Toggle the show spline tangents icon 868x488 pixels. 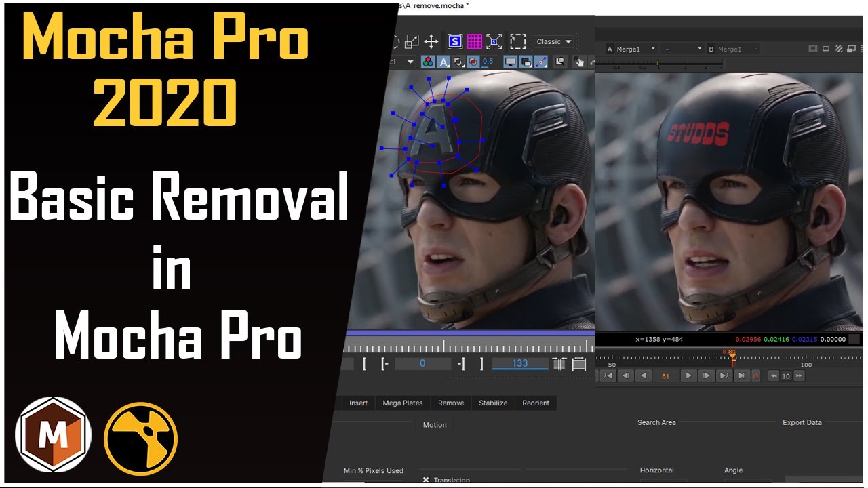pos(540,61)
